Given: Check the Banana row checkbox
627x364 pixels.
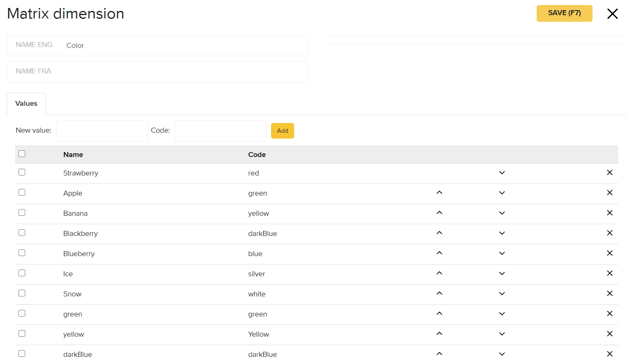Looking at the screenshot, I should click(x=22, y=212).
